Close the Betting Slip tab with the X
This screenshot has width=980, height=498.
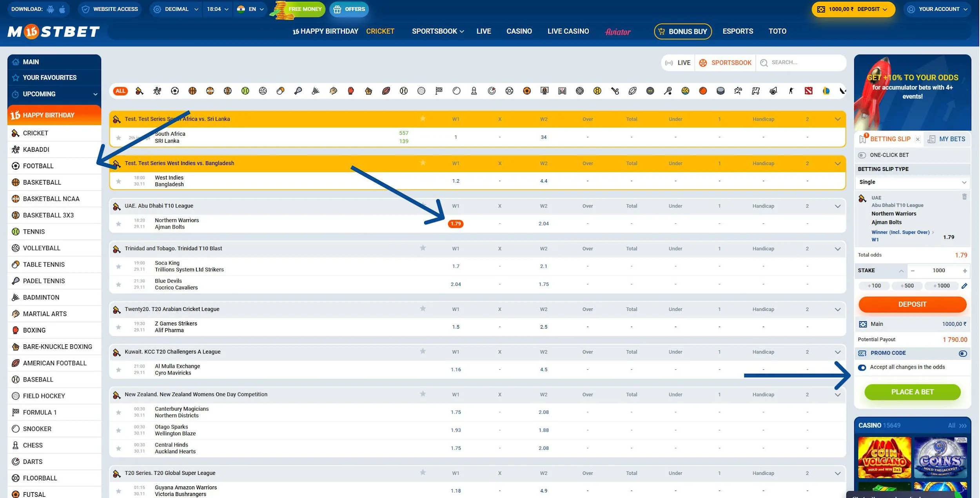click(917, 139)
